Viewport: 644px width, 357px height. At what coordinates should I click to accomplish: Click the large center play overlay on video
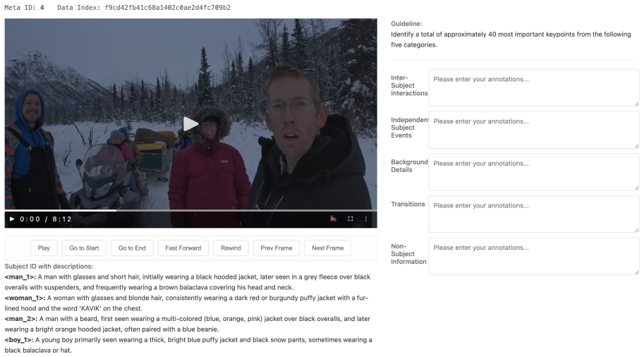tap(190, 123)
